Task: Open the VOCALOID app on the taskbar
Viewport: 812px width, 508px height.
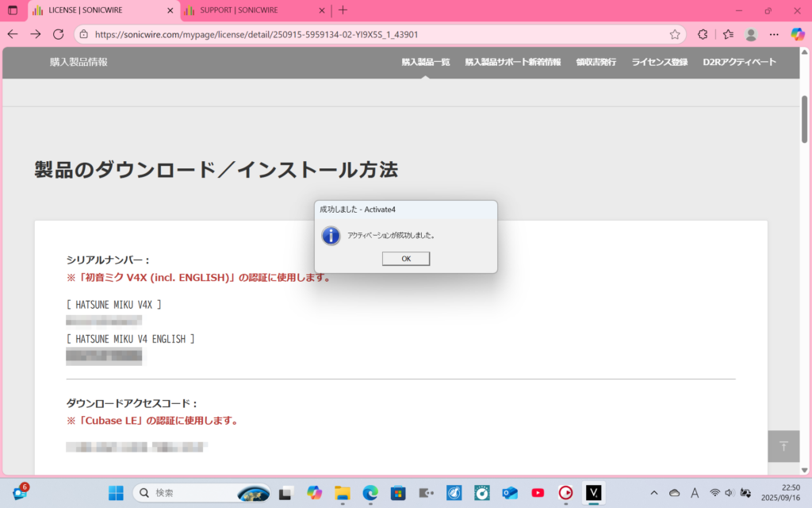Action: (594, 493)
